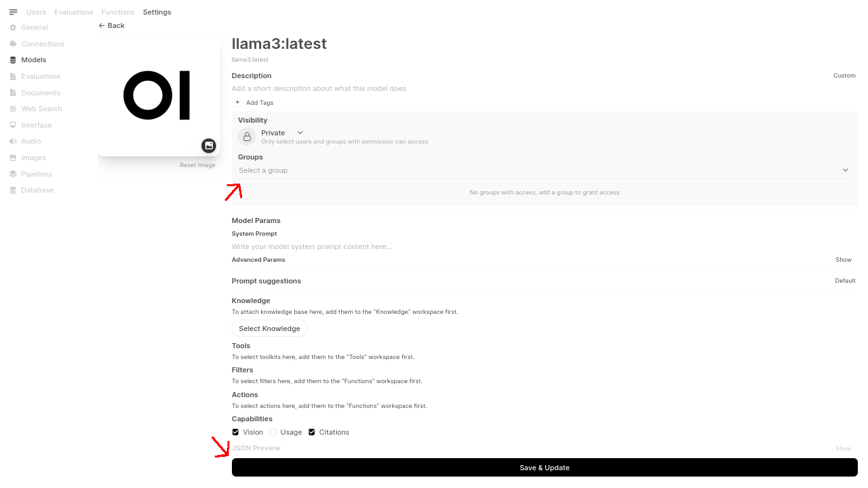Click the General gear icon
Screen dimensions: 868x488
pos(13,27)
